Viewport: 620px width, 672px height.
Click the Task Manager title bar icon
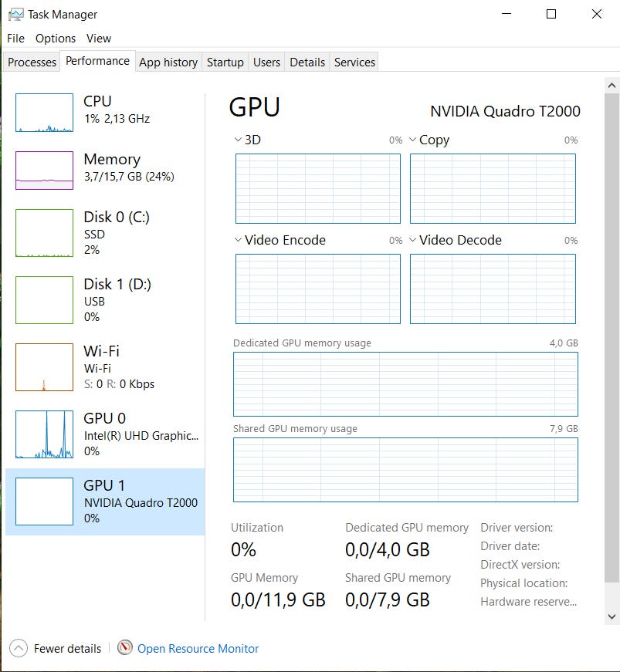pos(15,15)
